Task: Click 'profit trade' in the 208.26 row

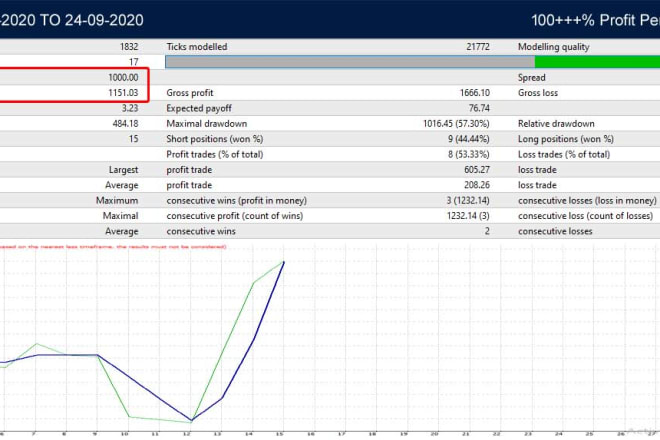Action: click(189, 185)
